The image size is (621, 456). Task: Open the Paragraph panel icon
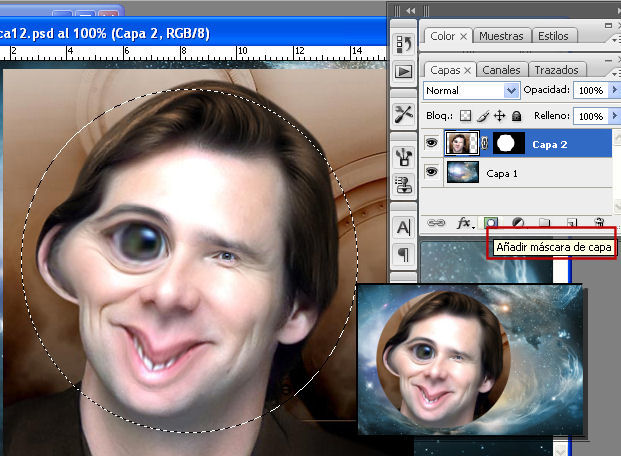pos(404,255)
